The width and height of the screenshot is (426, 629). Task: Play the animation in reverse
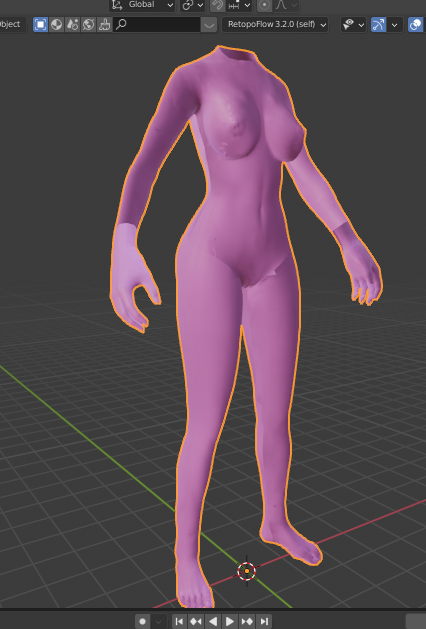click(213, 621)
